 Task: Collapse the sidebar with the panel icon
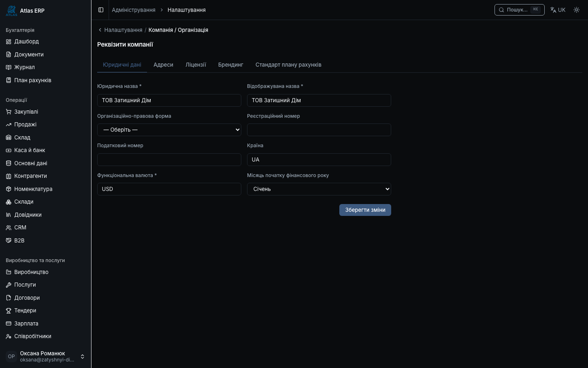click(x=101, y=10)
